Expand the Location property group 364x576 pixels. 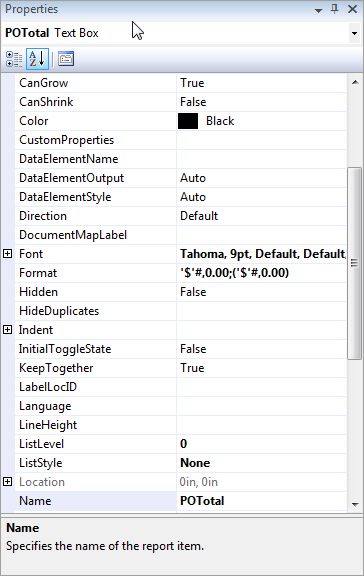(7, 482)
